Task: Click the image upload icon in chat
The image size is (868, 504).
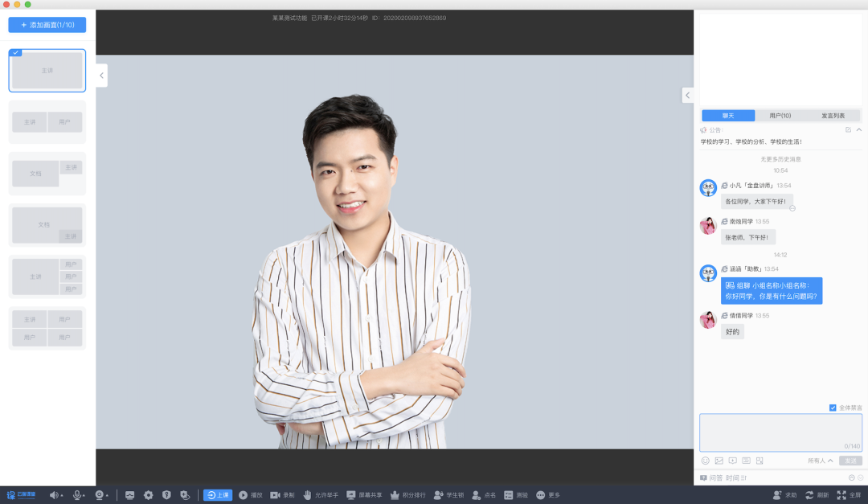Action: coord(719,461)
